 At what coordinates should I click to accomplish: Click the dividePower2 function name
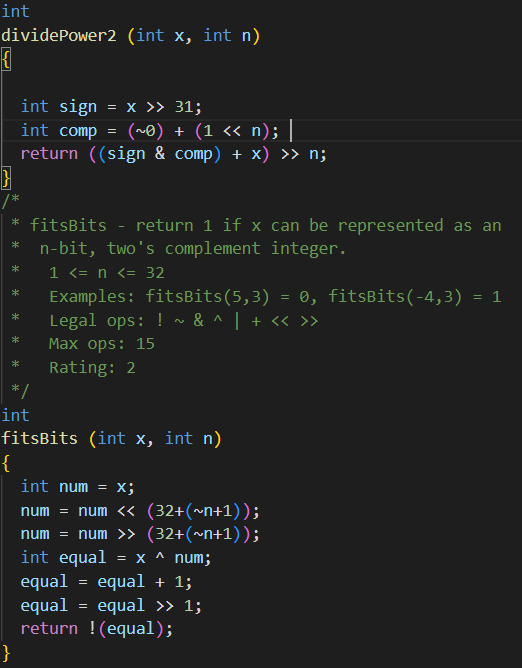59,35
